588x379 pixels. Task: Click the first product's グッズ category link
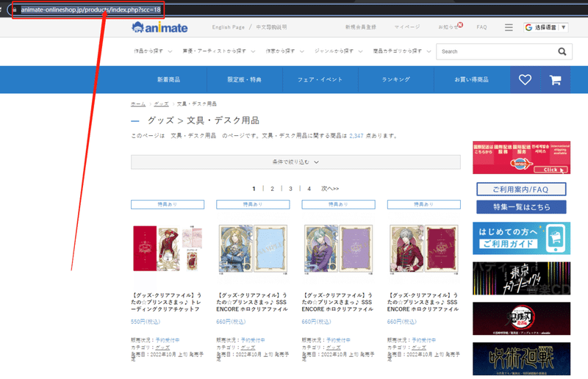tap(162, 347)
